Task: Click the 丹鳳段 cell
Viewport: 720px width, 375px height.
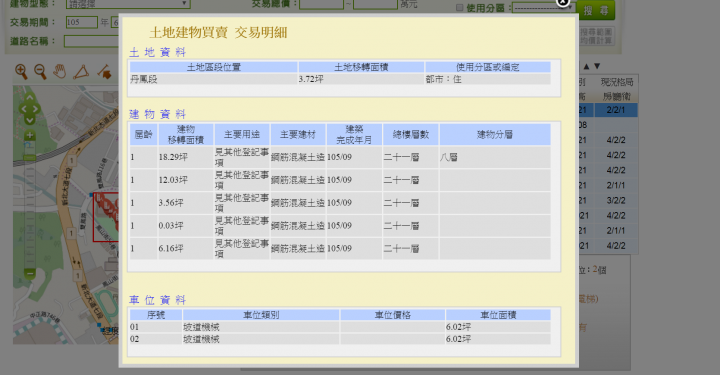Action: 214,79
